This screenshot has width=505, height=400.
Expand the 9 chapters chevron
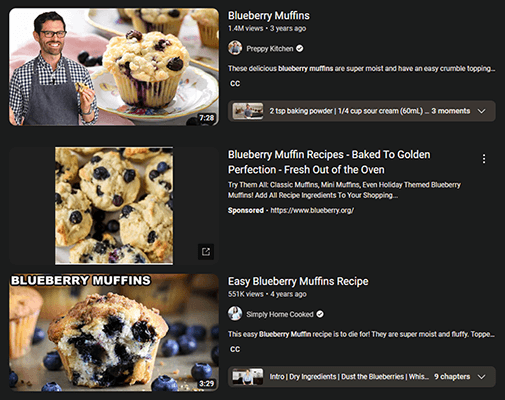click(481, 377)
